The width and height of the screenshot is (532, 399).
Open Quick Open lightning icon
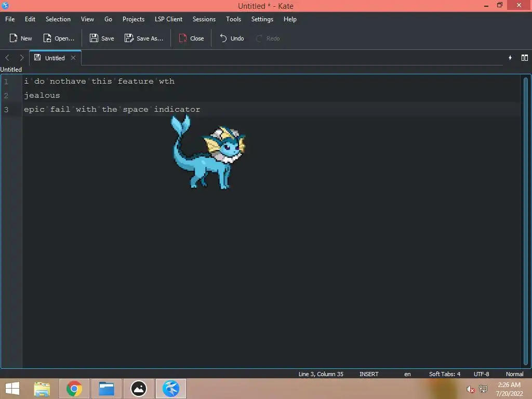click(510, 58)
